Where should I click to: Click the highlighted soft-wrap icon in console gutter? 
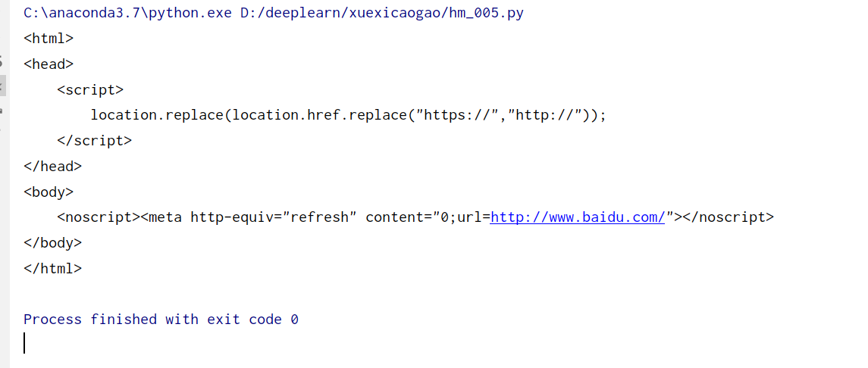coord(2,86)
